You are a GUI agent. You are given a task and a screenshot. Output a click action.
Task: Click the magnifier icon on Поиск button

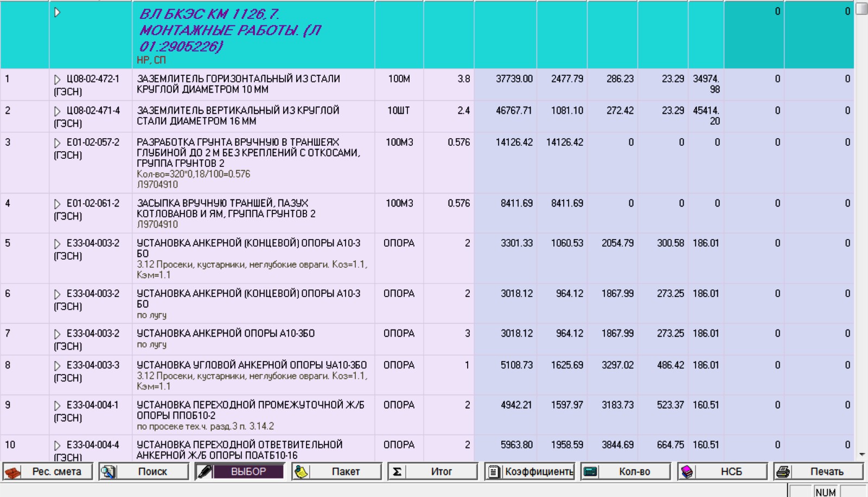108,472
